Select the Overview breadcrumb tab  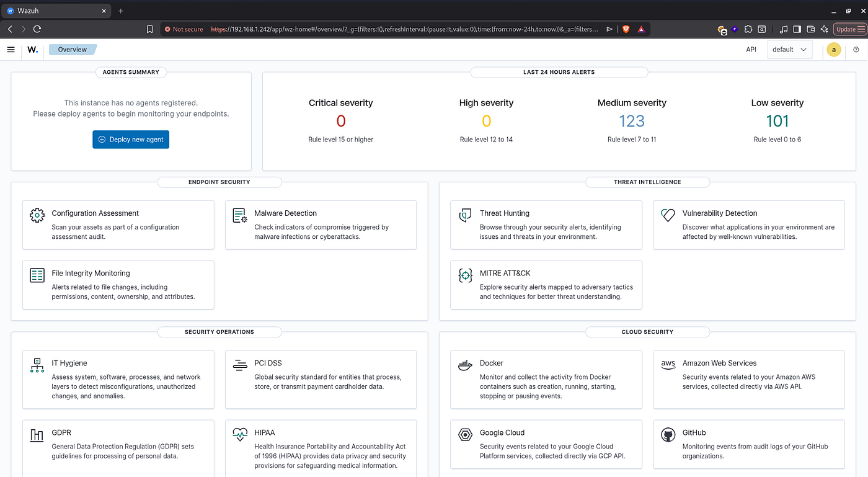pos(73,50)
